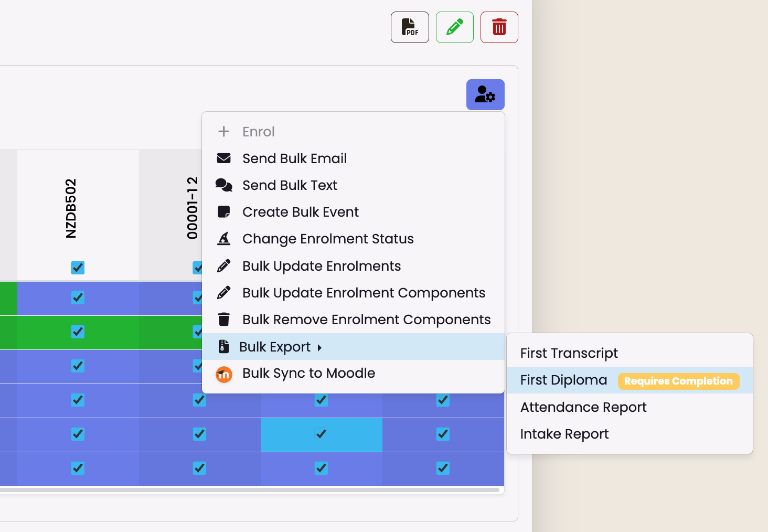This screenshot has height=532, width=768.
Task: Toggle the NZDB502 column header checkbox
Action: (78, 268)
